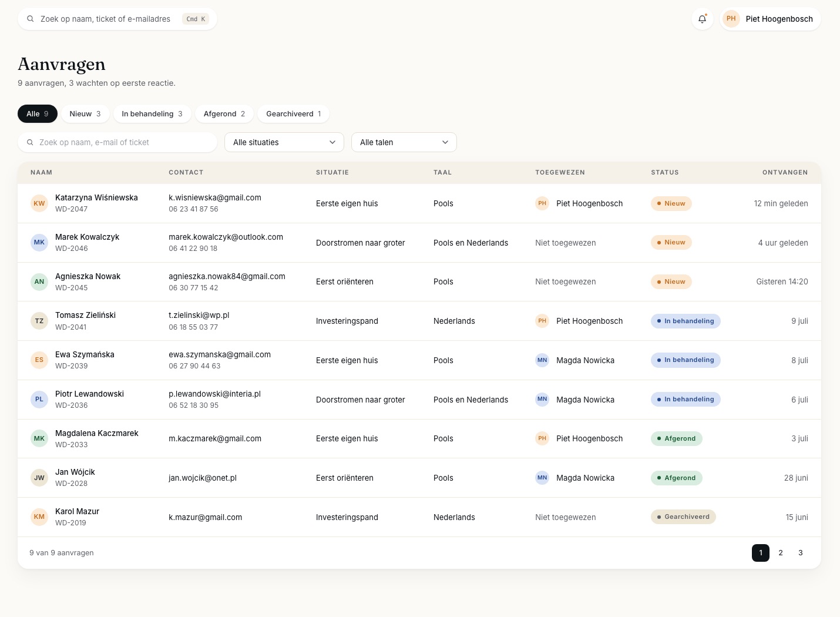The image size is (840, 617).
Task: Click email agnieszka.nowak84@gmail.com
Action: (x=227, y=276)
